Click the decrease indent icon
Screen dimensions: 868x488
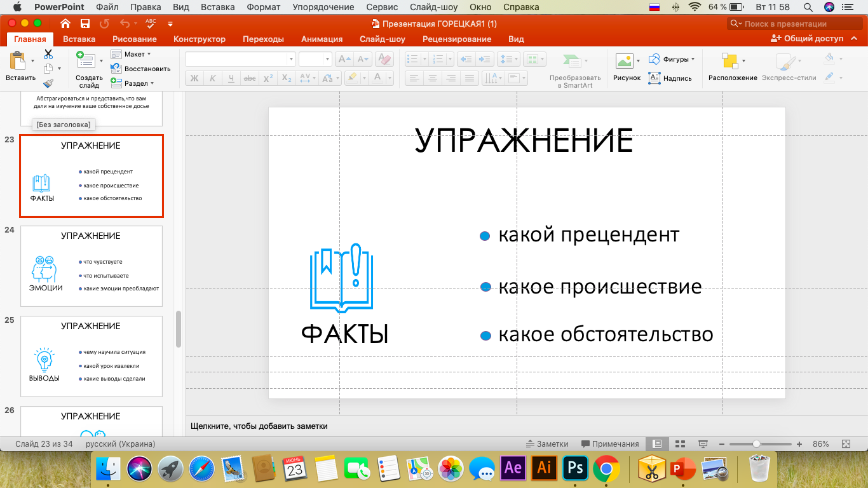click(466, 59)
